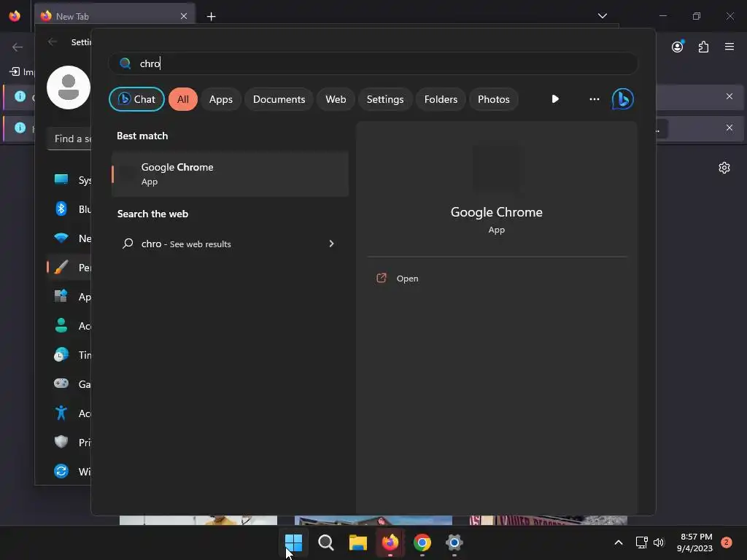Open Personalization in Settings sidebar
The image size is (747, 560).
click(x=70, y=268)
